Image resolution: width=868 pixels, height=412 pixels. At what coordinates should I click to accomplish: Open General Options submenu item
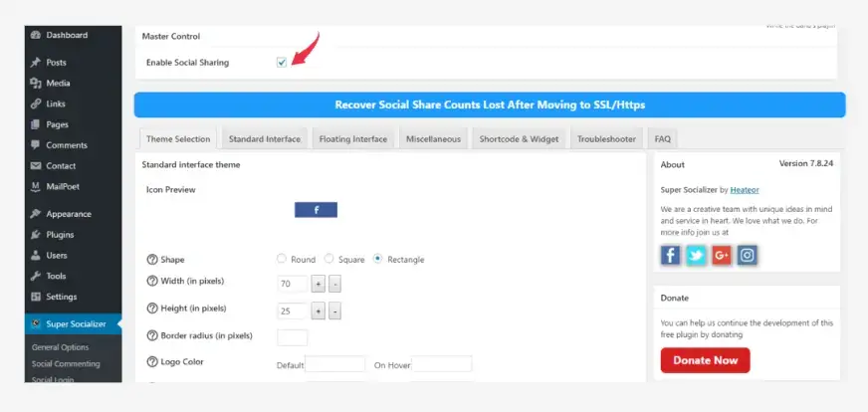61,347
